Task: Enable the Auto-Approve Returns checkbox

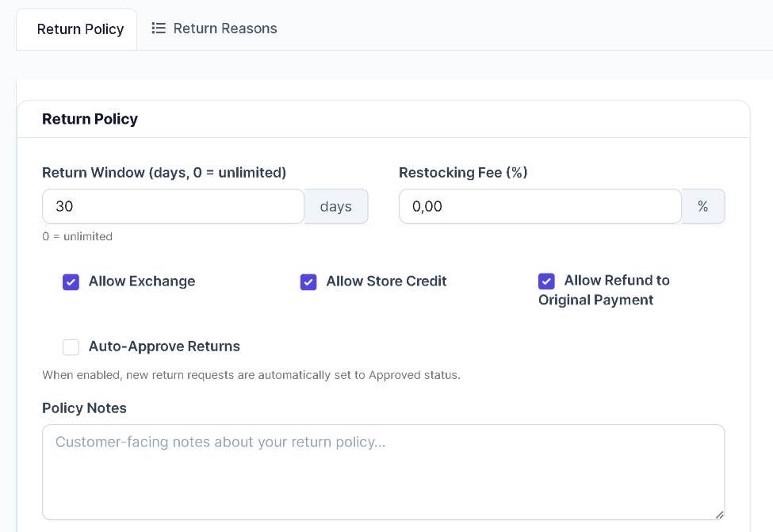Action: [71, 347]
